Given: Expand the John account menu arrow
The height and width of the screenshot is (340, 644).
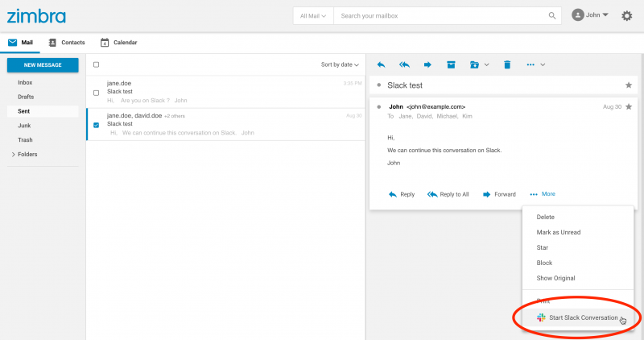Looking at the screenshot, I should (x=605, y=15).
